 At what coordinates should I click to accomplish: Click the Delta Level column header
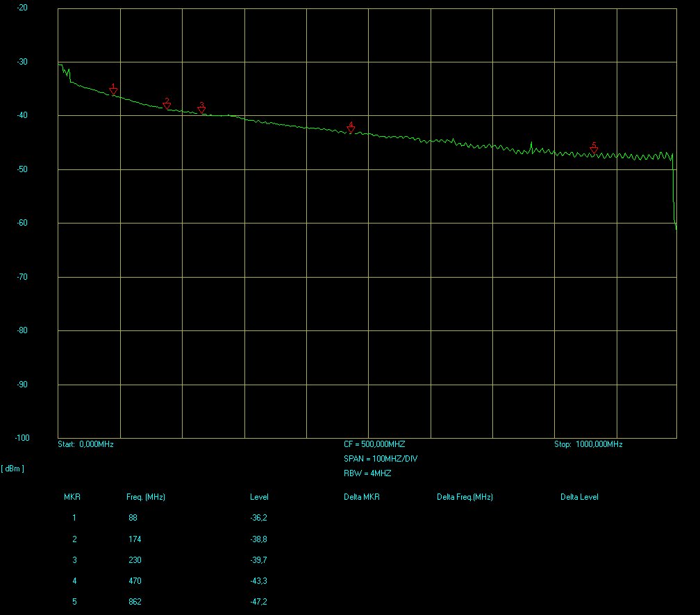579,497
